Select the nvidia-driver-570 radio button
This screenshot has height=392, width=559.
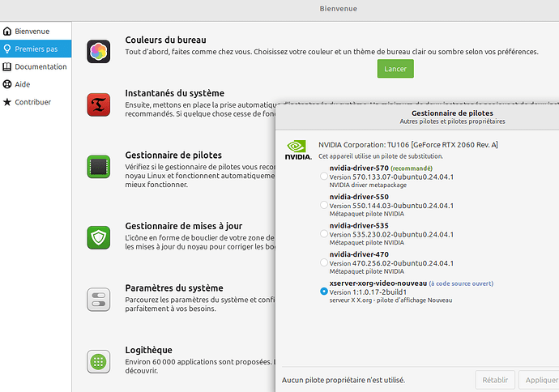point(324,176)
